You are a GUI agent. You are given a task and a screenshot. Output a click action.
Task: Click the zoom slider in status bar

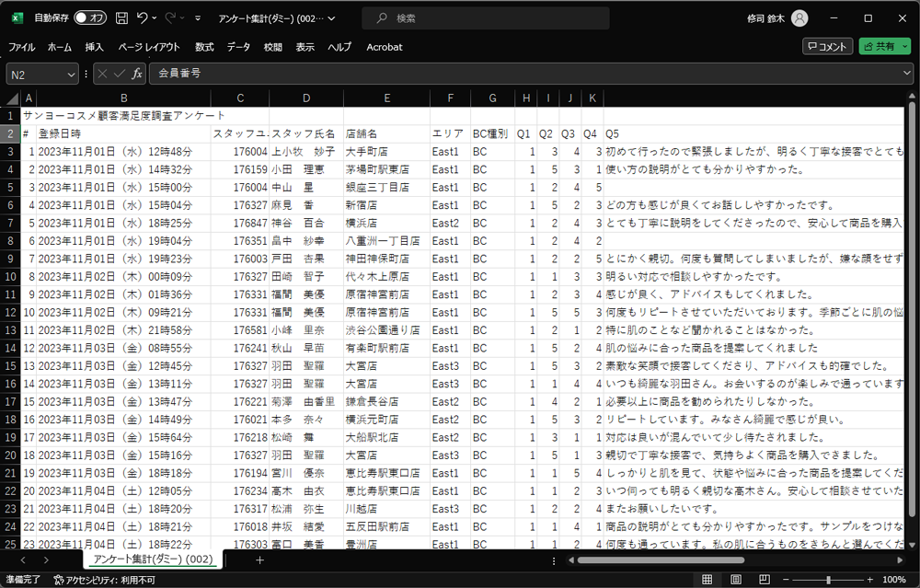pos(828,580)
